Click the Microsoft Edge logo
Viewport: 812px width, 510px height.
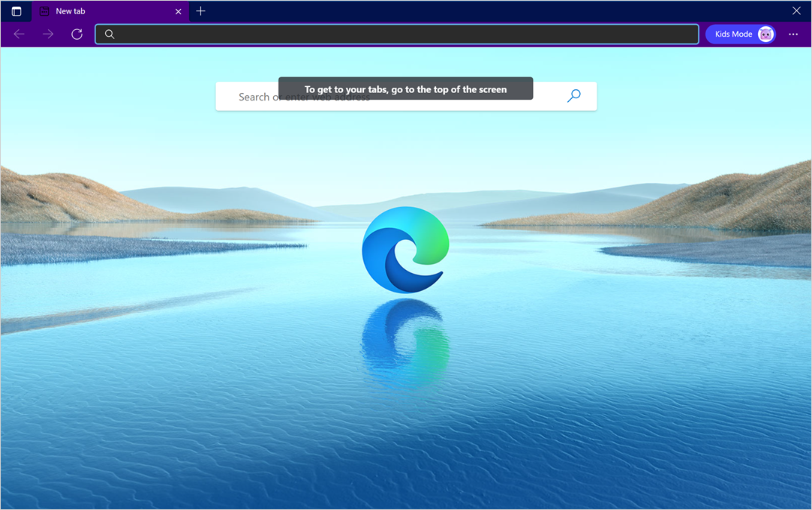(405, 249)
